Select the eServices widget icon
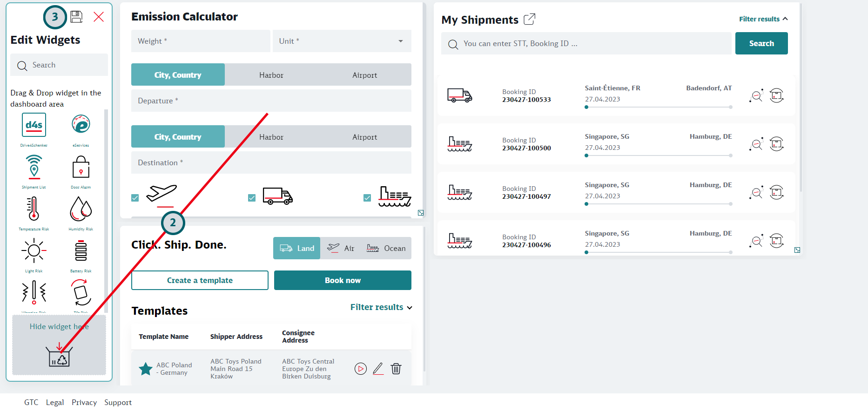 (81, 124)
